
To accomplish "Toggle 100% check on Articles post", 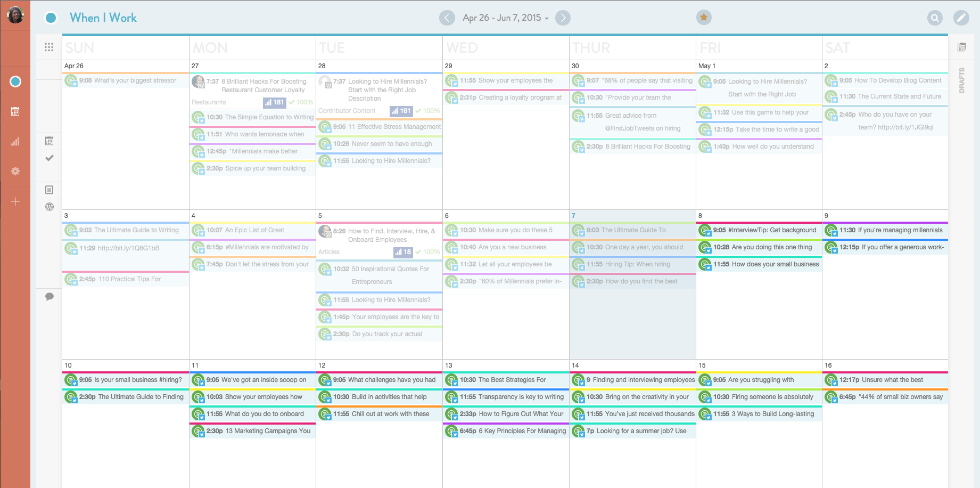I will coord(428,252).
